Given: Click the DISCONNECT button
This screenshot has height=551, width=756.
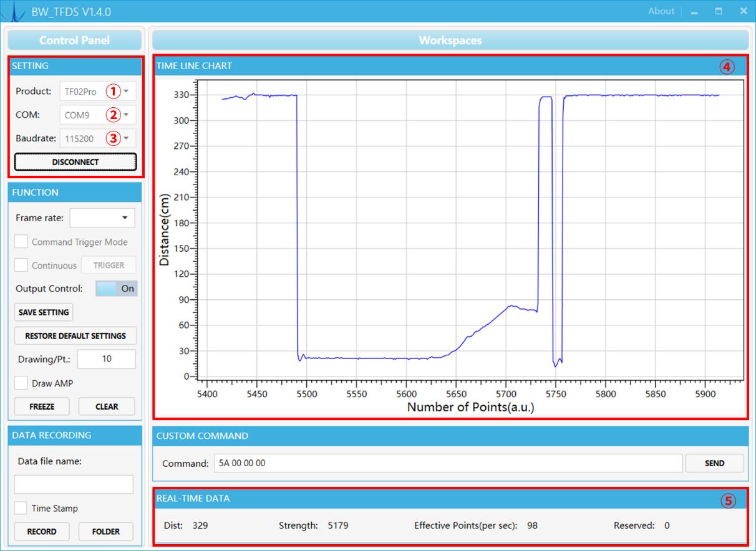Looking at the screenshot, I should [75, 162].
